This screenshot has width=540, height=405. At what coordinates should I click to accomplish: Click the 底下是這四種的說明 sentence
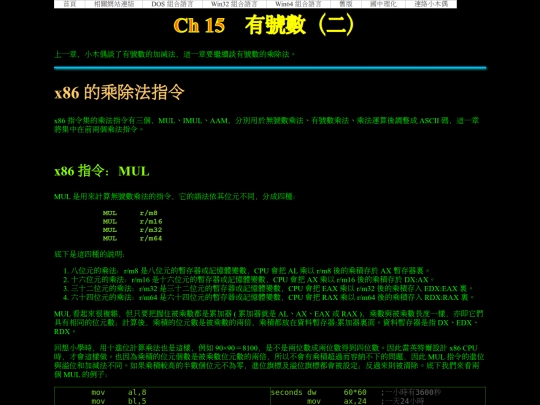click(89, 255)
